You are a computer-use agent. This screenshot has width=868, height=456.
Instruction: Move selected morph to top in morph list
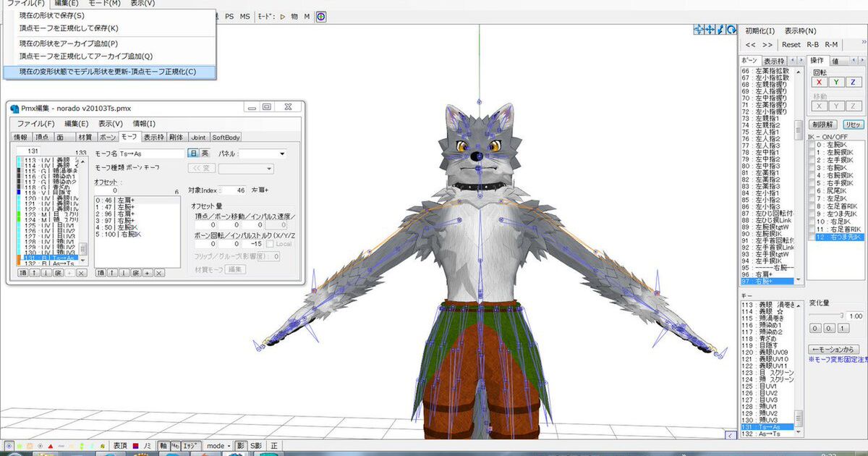(22, 273)
